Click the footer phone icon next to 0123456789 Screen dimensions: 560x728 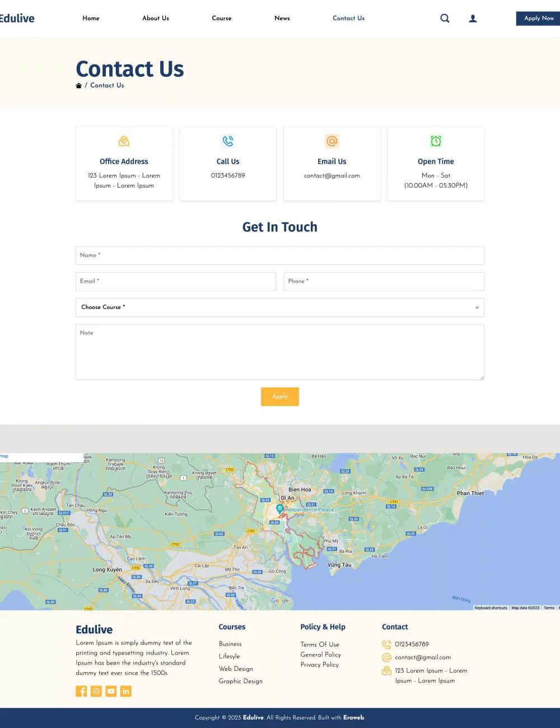(x=386, y=644)
